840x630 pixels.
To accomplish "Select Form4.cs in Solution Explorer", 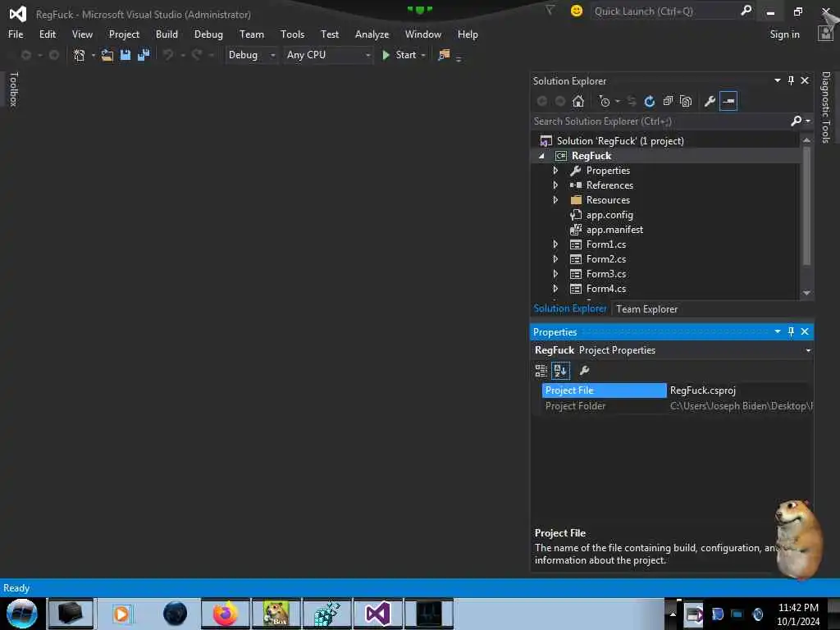I will [x=606, y=288].
